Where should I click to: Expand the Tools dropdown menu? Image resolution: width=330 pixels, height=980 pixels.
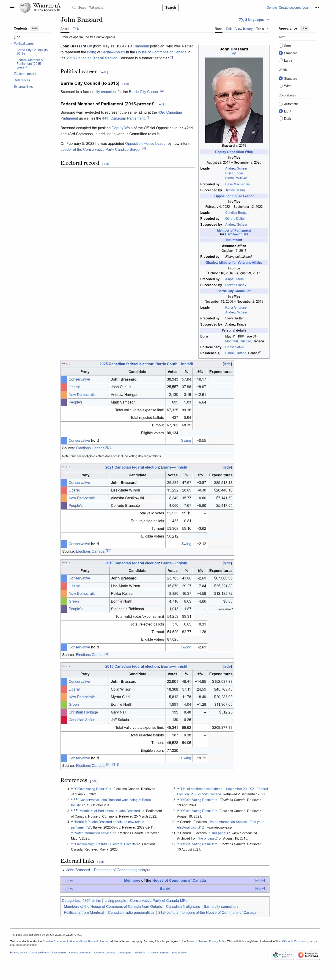pos(262,29)
